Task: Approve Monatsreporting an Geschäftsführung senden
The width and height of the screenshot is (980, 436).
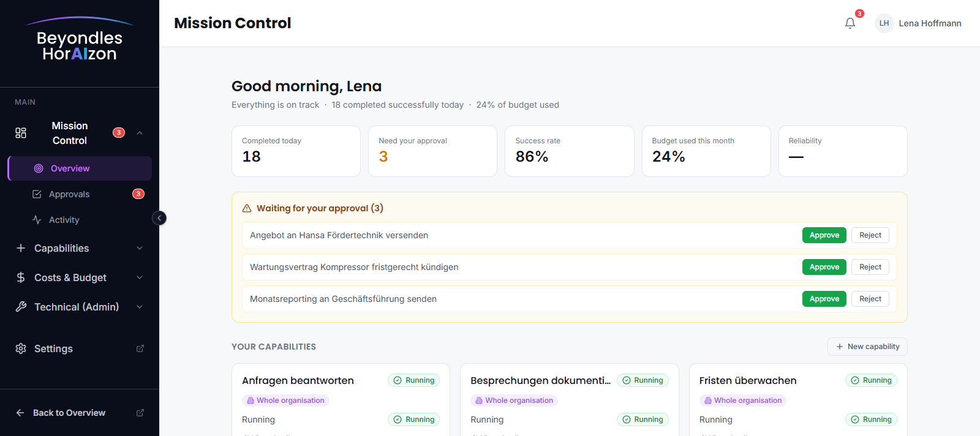Action: [824, 299]
